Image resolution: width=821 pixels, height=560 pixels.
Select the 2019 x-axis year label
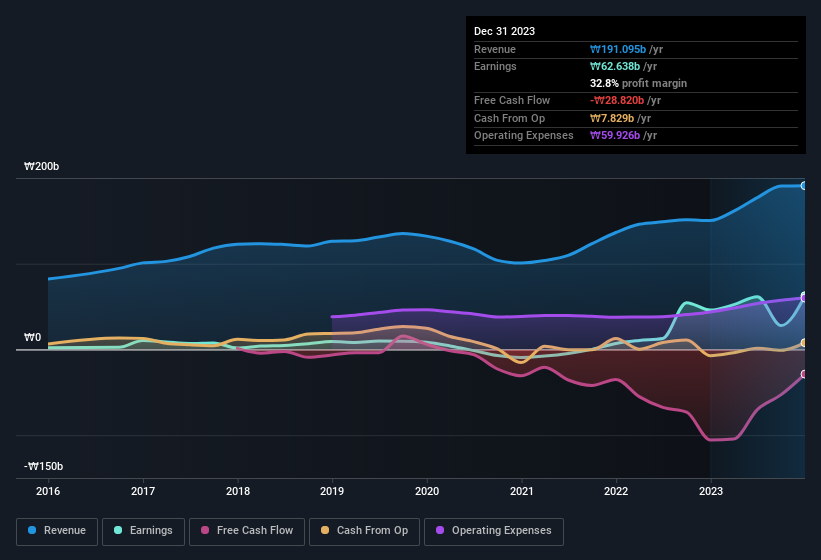point(332,491)
